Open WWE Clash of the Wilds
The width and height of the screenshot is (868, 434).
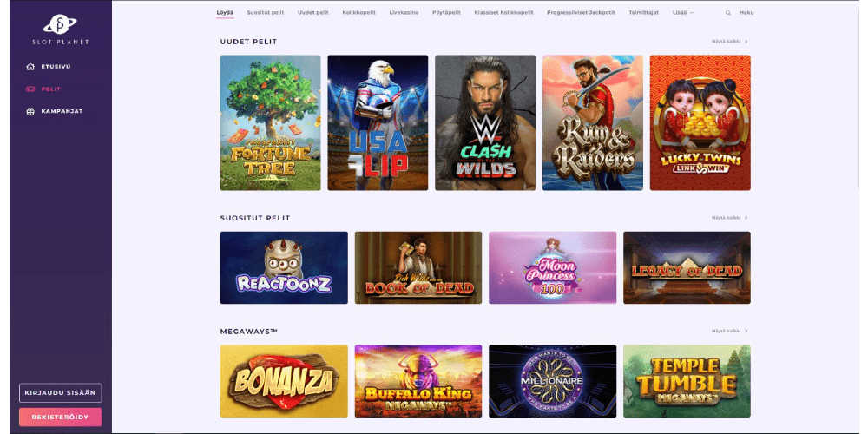tap(485, 123)
